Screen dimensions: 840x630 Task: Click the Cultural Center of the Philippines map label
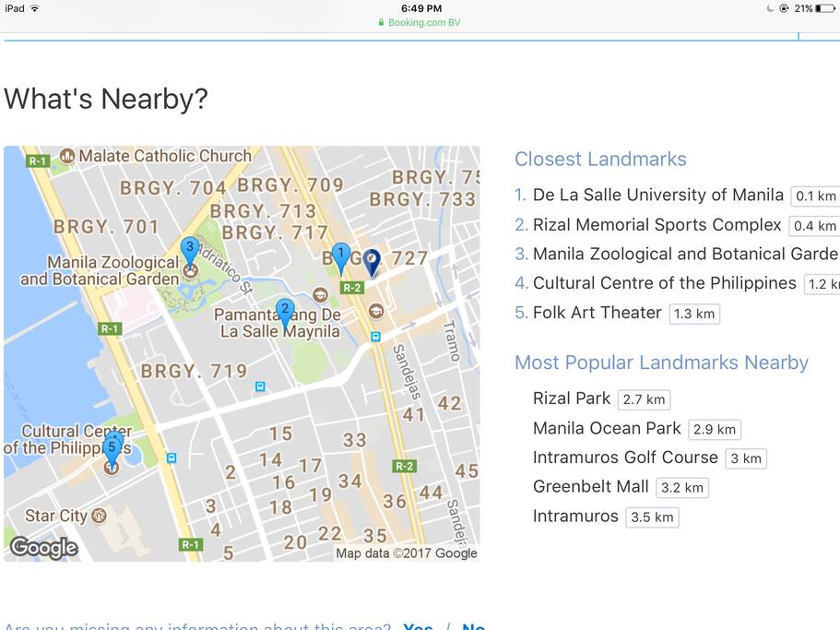tap(68, 439)
